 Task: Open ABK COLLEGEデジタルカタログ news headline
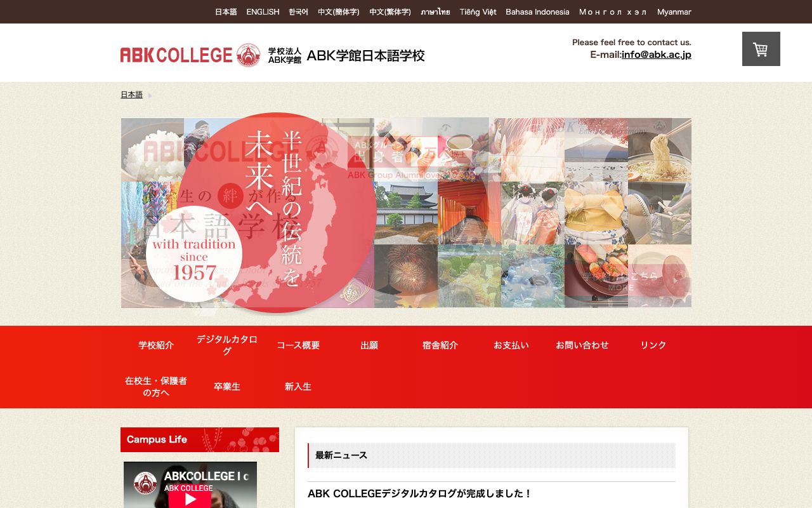[x=419, y=493]
